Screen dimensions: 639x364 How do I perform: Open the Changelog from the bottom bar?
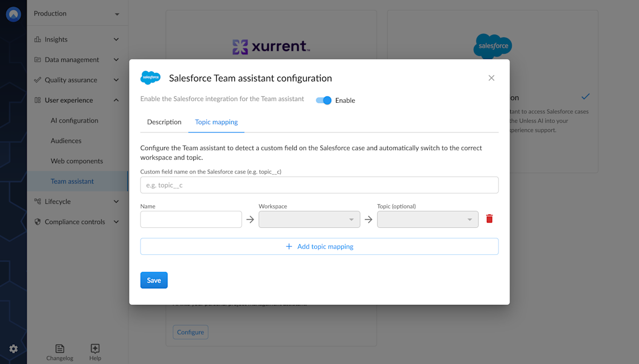pos(60,349)
